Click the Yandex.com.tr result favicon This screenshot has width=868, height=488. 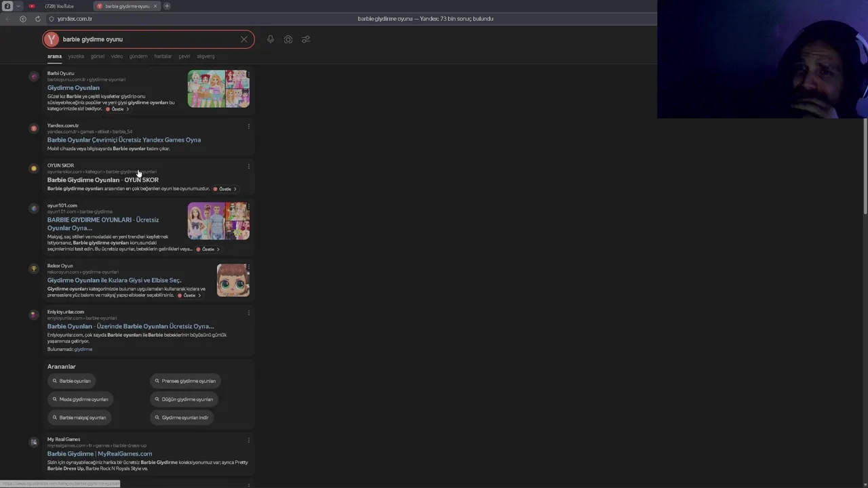[x=34, y=128]
